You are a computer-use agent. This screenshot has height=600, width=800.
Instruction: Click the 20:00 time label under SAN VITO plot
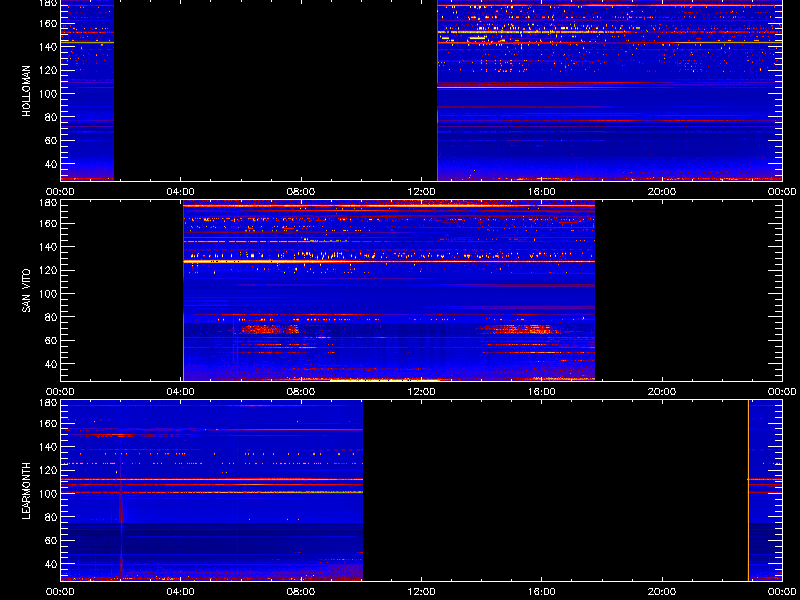pyautogui.click(x=662, y=392)
